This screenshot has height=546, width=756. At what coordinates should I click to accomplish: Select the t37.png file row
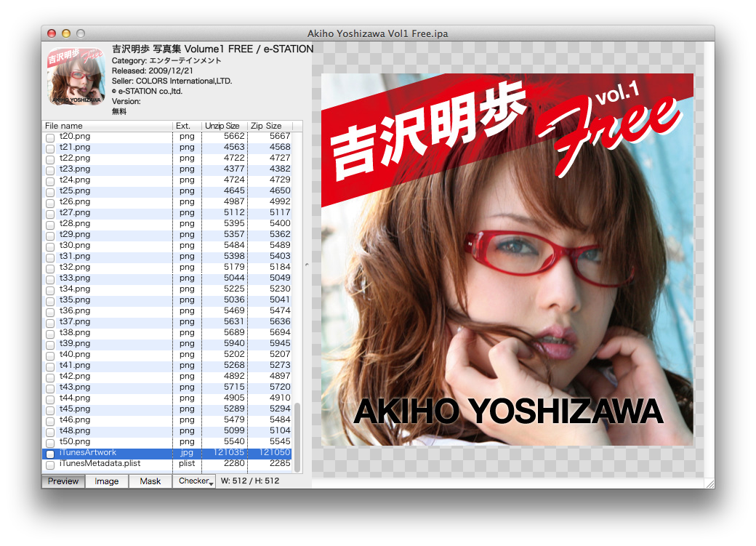click(167, 322)
